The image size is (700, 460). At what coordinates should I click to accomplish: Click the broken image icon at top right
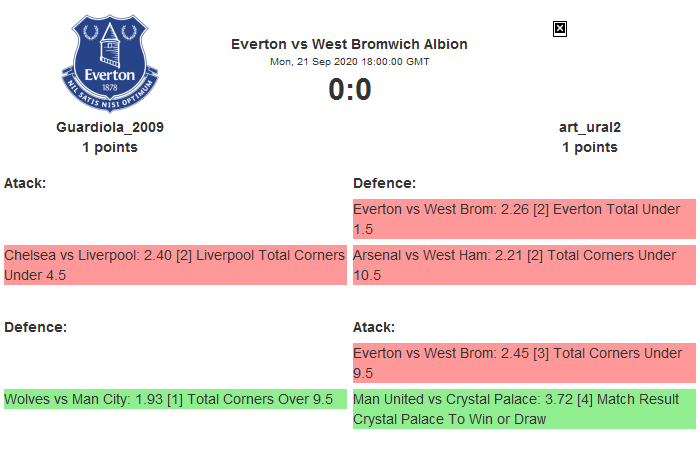560,29
